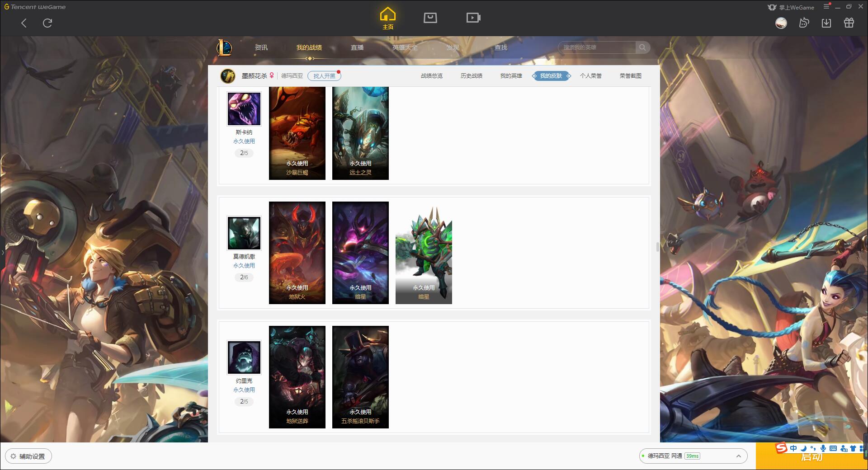The image size is (868, 470).
Task: Click the 约里克 champion portrait
Action: point(244,357)
